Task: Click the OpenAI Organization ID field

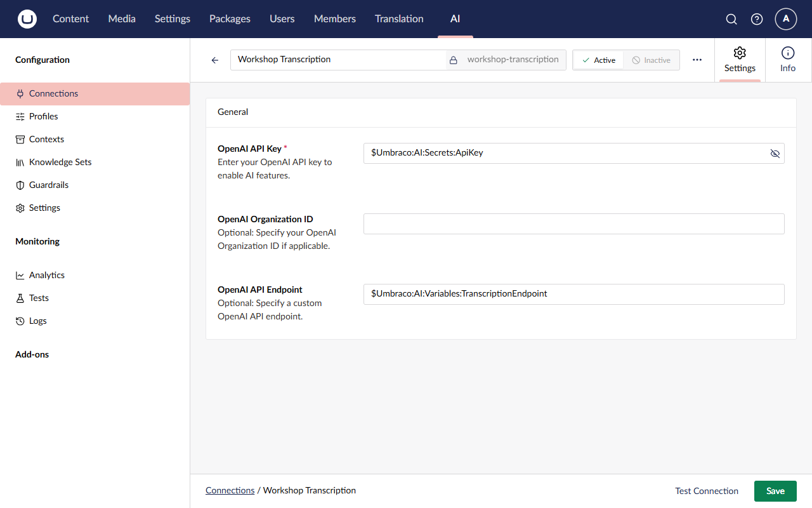Action: 574,224
